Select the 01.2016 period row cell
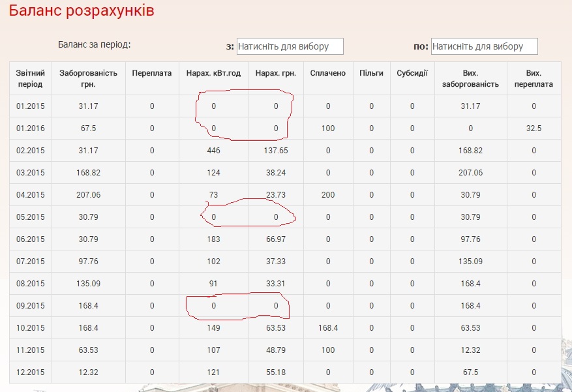572x392 pixels. point(30,128)
